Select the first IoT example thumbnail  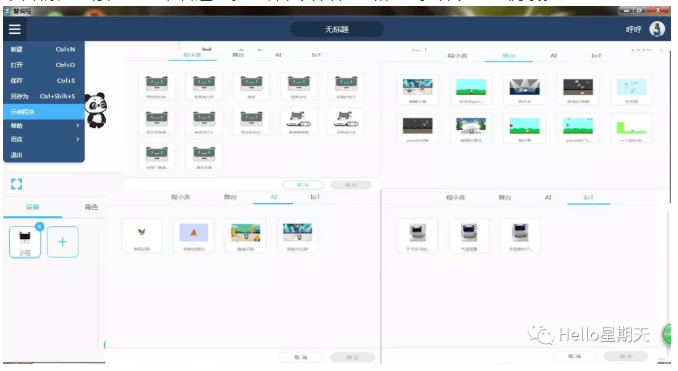tap(417, 236)
